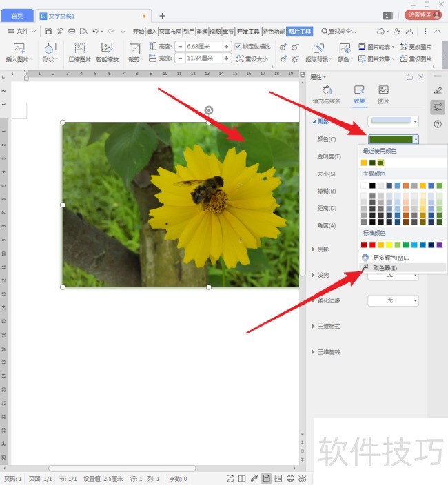The image size is (448, 485).
Task: Decrease width with minus button
Action: coord(180,58)
